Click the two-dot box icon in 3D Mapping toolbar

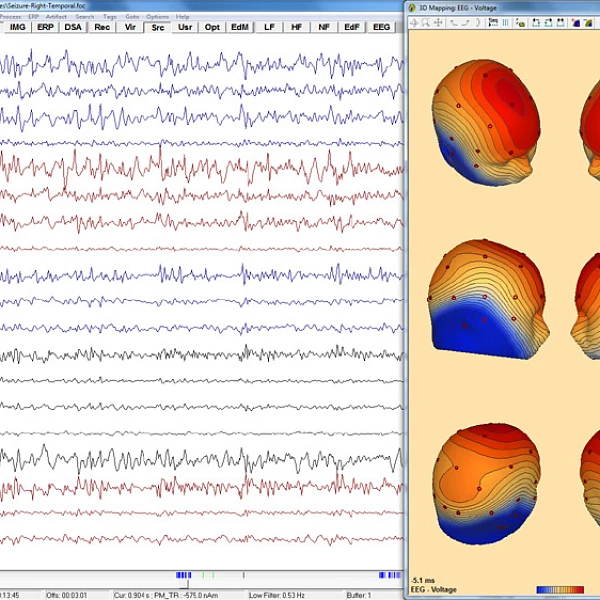pos(561,23)
